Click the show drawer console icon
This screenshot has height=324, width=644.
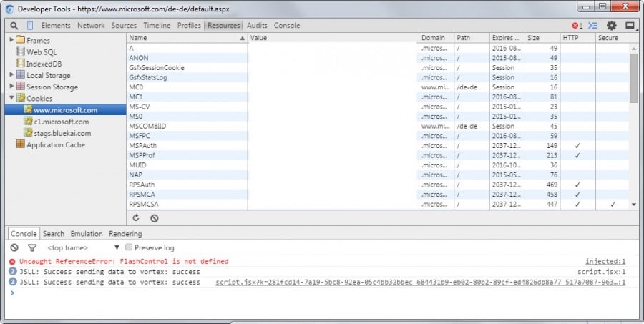[592, 26]
